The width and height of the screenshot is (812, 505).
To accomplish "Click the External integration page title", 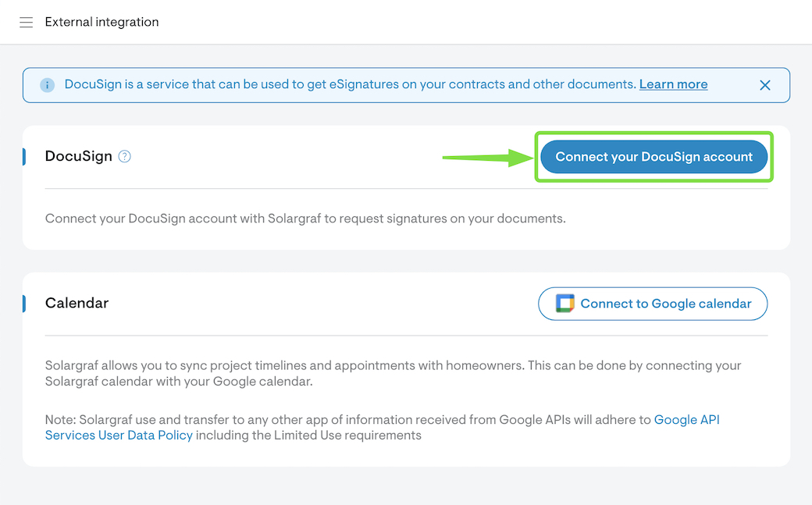I will click(101, 22).
